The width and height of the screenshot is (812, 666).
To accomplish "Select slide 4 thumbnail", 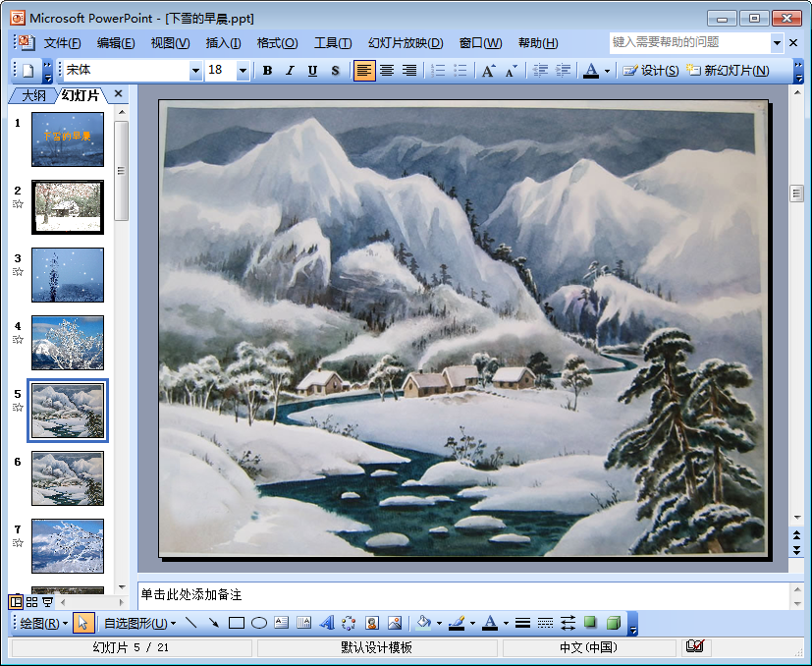I will pyautogui.click(x=68, y=343).
